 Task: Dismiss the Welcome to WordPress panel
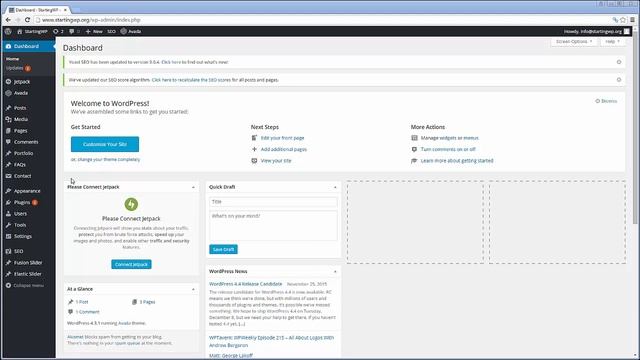[x=606, y=101]
